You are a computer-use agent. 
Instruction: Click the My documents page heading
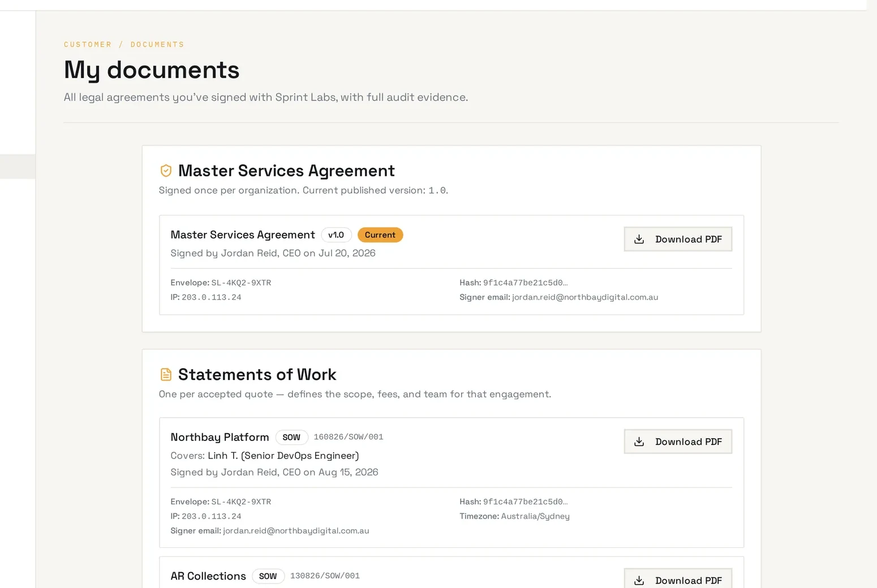(152, 70)
